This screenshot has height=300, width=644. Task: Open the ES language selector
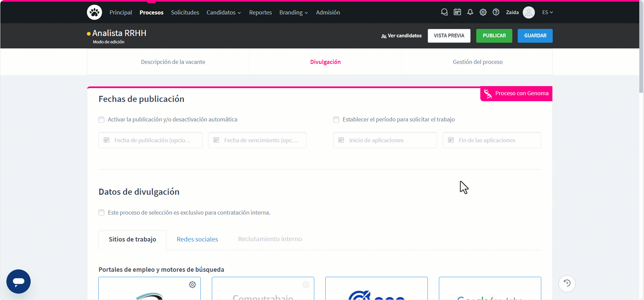[547, 12]
